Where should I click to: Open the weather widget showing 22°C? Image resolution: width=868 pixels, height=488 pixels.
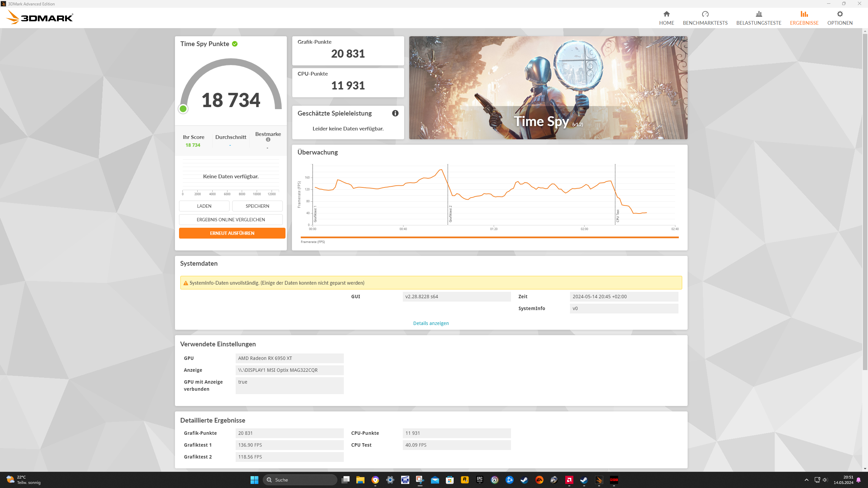point(24,480)
